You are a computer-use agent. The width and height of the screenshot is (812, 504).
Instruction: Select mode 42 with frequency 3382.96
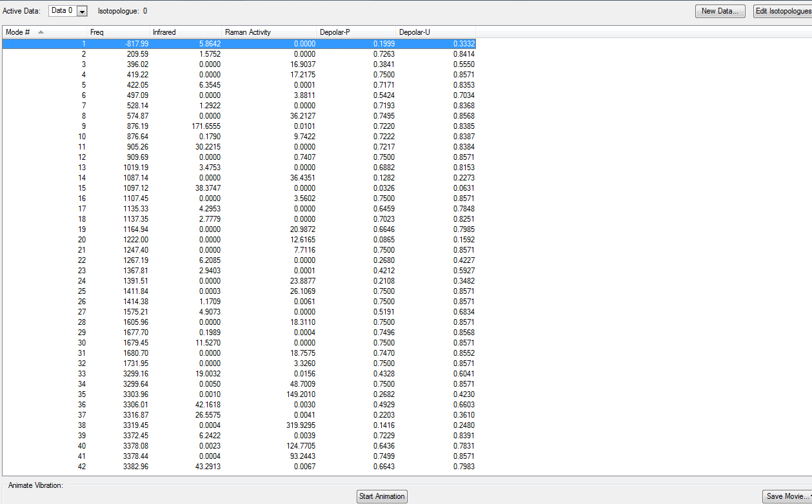(239, 467)
